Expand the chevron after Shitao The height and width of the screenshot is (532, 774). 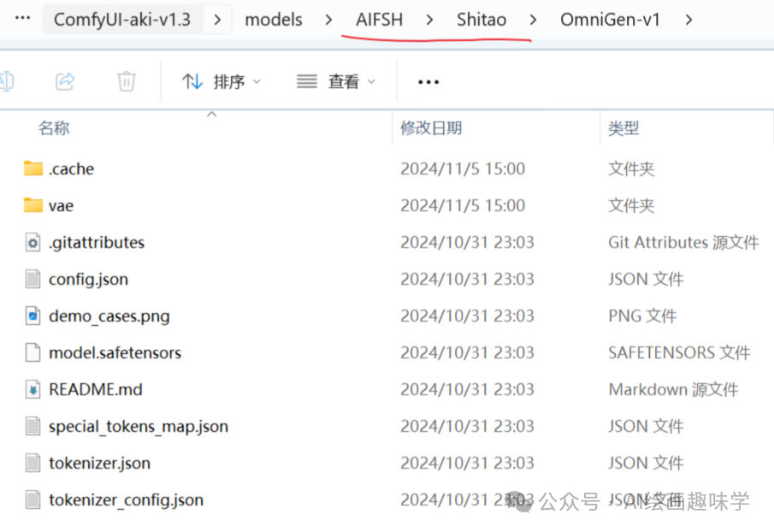pos(533,20)
